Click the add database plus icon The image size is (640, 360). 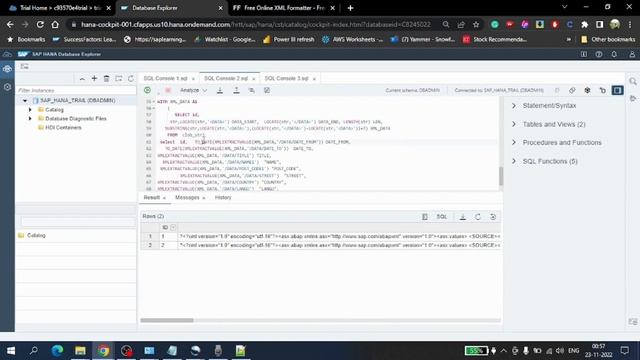[94, 78]
